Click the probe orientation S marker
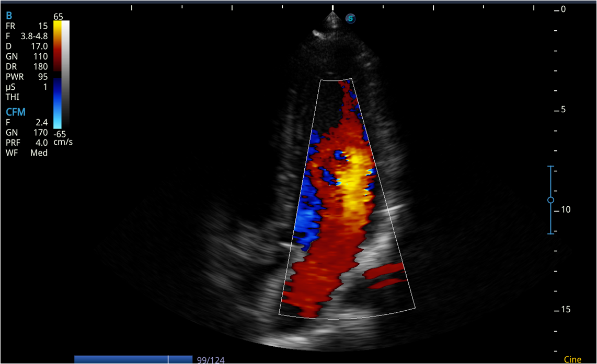Image resolution: width=597 pixels, height=364 pixels. [351, 19]
